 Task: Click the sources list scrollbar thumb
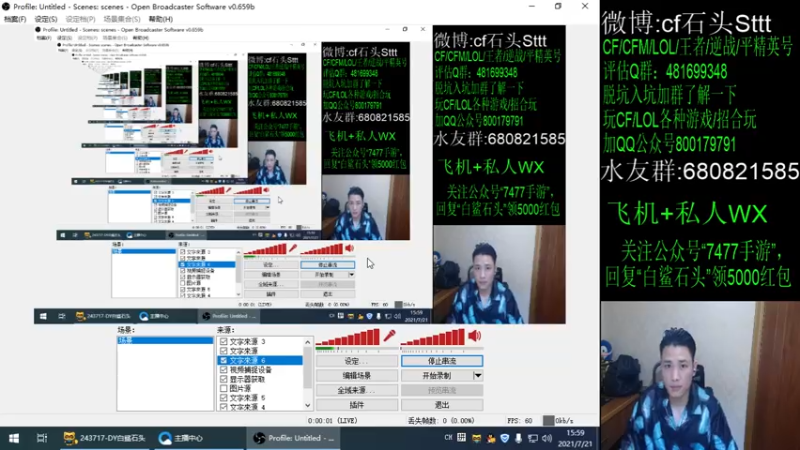pos(307,368)
